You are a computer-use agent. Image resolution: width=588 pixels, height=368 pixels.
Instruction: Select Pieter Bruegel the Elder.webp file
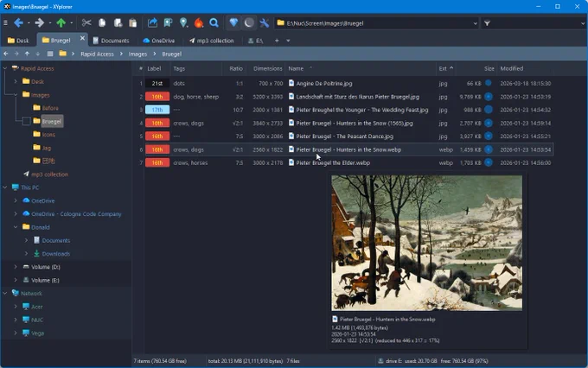[x=333, y=163]
